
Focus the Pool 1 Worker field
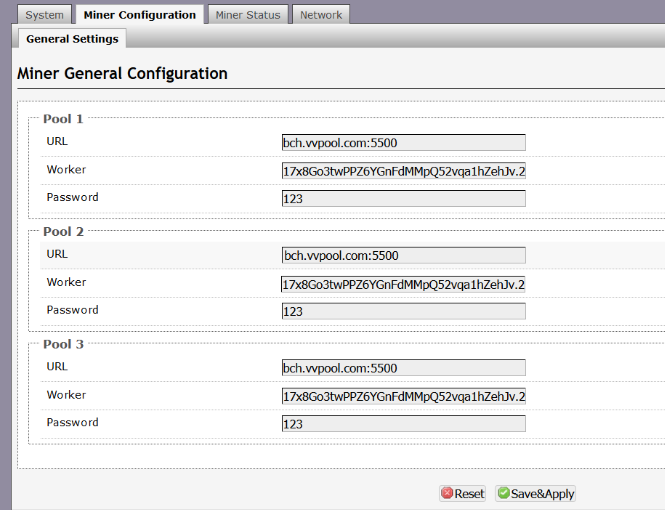(x=403, y=171)
